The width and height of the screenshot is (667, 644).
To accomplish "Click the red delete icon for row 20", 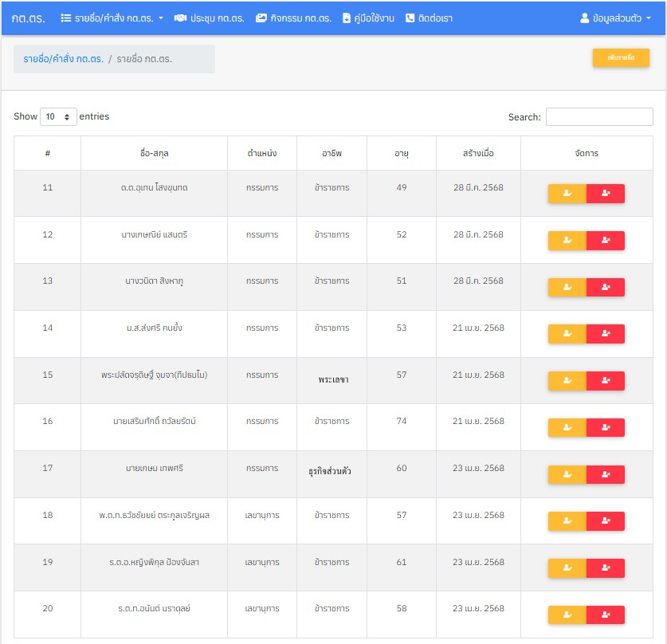I will [x=605, y=615].
